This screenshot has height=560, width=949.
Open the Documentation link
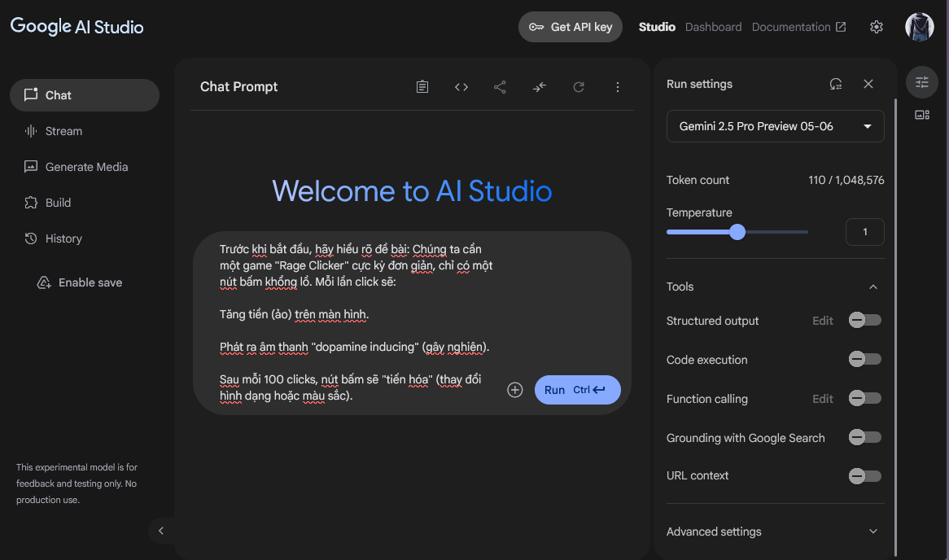pos(799,27)
